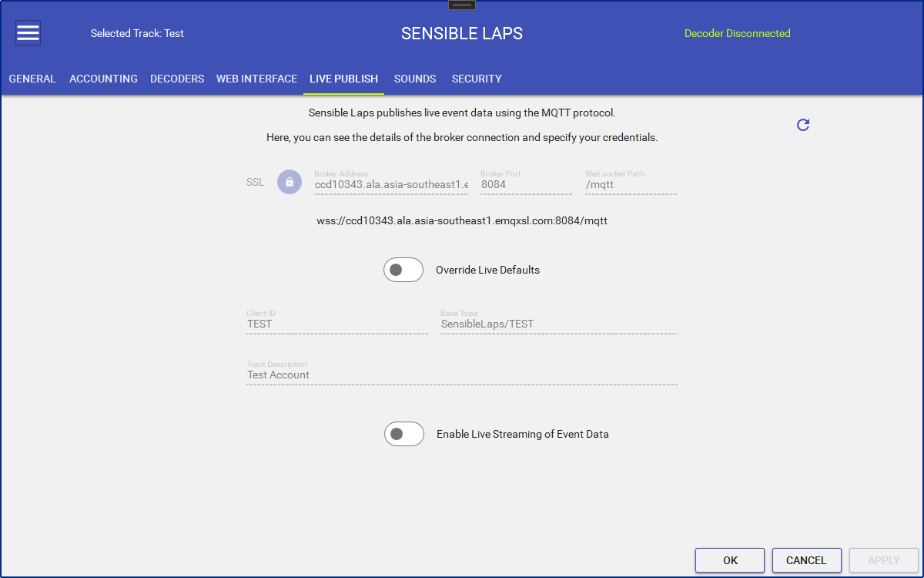924x578 pixels.
Task: Click the Enable Live Streaming label text
Action: [523, 434]
